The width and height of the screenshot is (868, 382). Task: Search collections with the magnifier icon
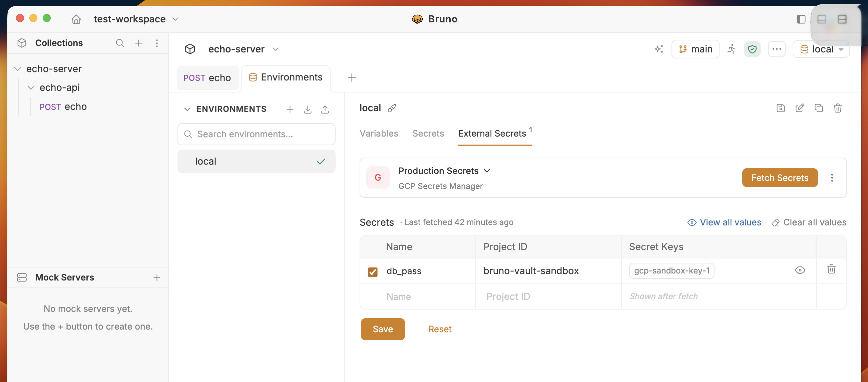coord(120,43)
